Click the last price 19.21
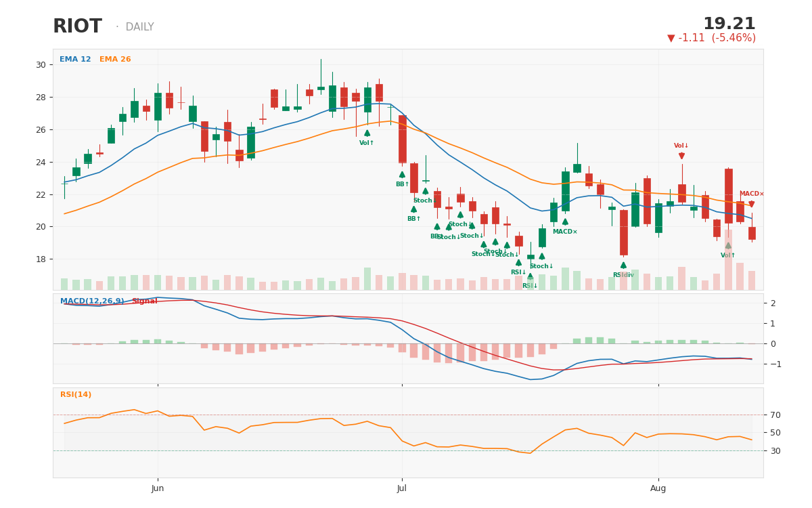812x508 pixels. point(729,24)
